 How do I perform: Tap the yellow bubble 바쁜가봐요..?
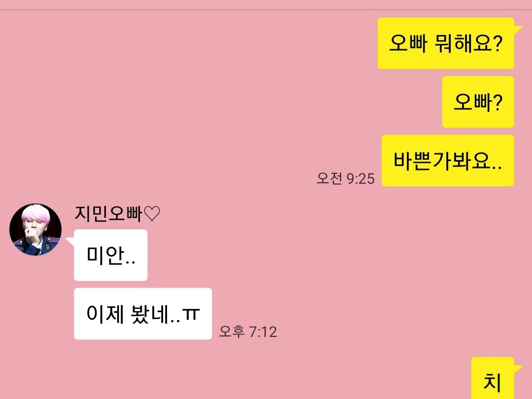pos(448,161)
